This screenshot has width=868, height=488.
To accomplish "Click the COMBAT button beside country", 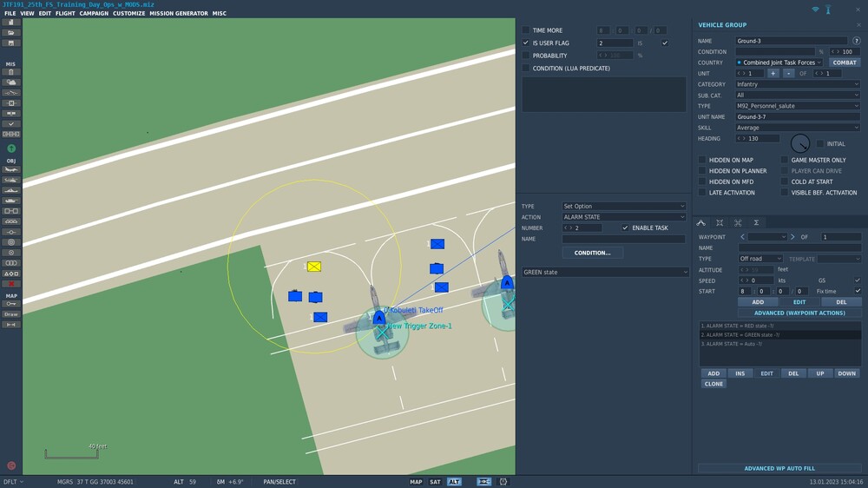I will [845, 63].
